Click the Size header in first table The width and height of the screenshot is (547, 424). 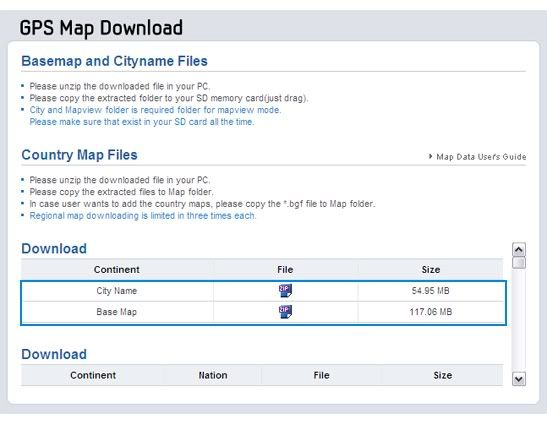[x=431, y=269]
